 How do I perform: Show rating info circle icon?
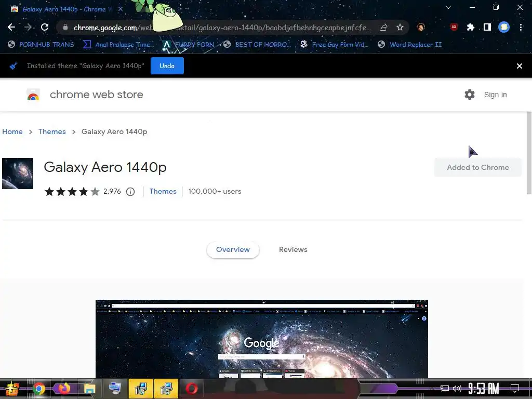click(x=130, y=192)
